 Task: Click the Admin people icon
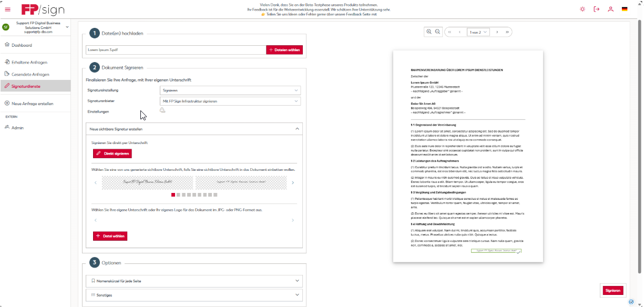pos(7,127)
